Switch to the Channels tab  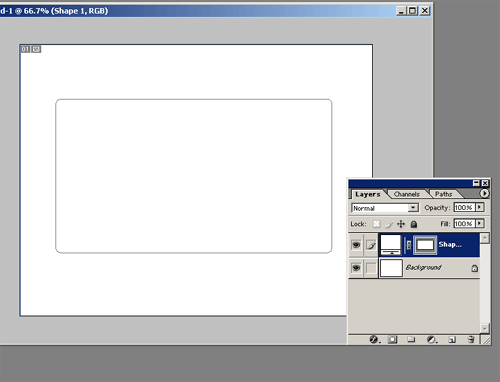pyautogui.click(x=407, y=194)
